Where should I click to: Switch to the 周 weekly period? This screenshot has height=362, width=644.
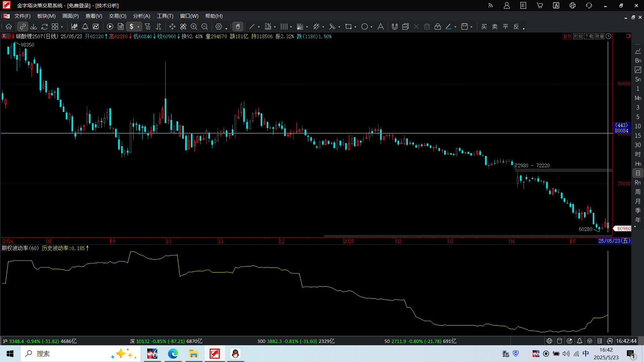[x=638, y=192]
